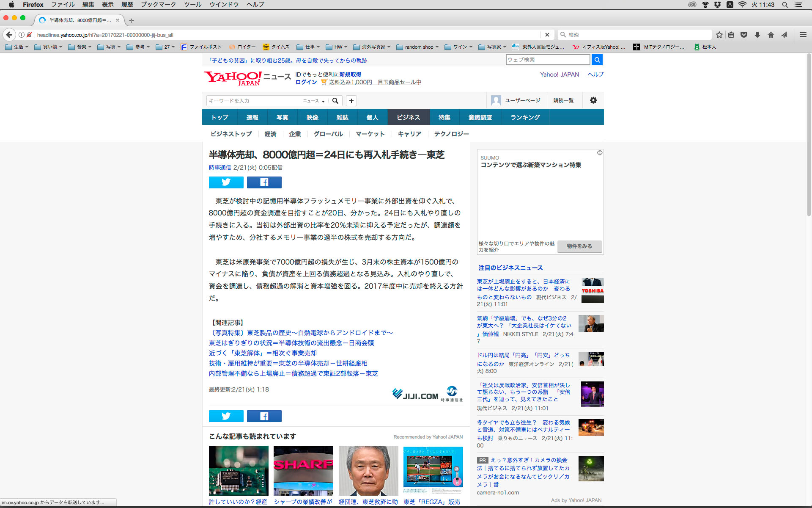812x508 pixels.
Task: Open Firefox hamburger menu
Action: pyautogui.click(x=803, y=35)
